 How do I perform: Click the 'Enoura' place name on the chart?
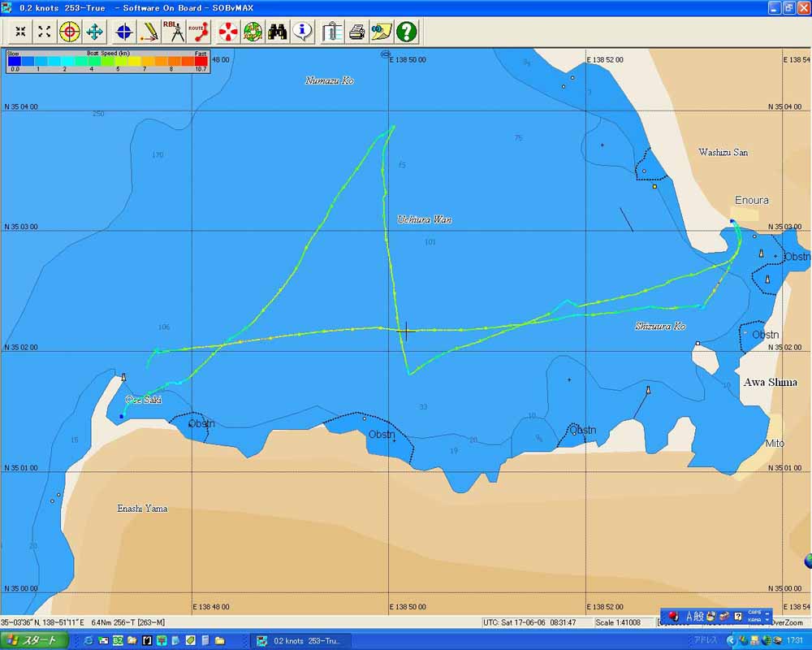751,200
